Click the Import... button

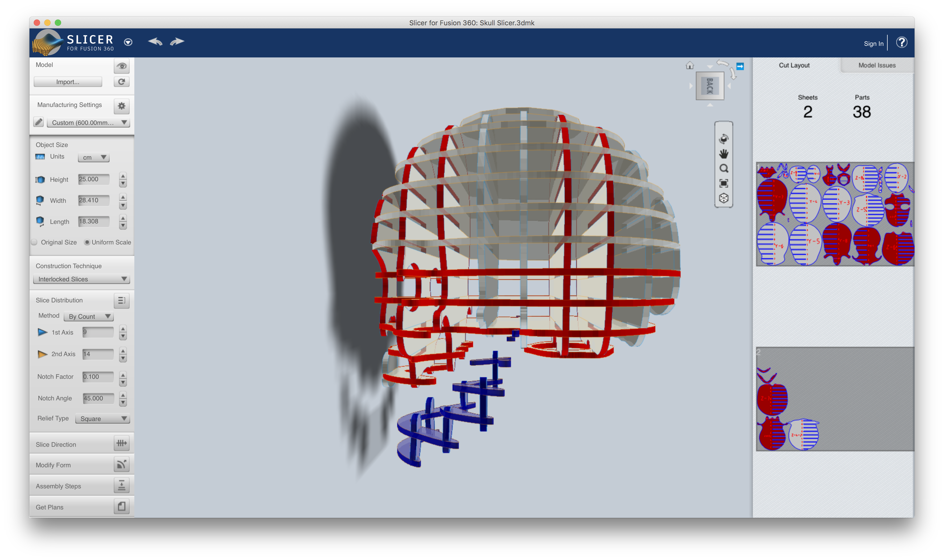pyautogui.click(x=68, y=82)
